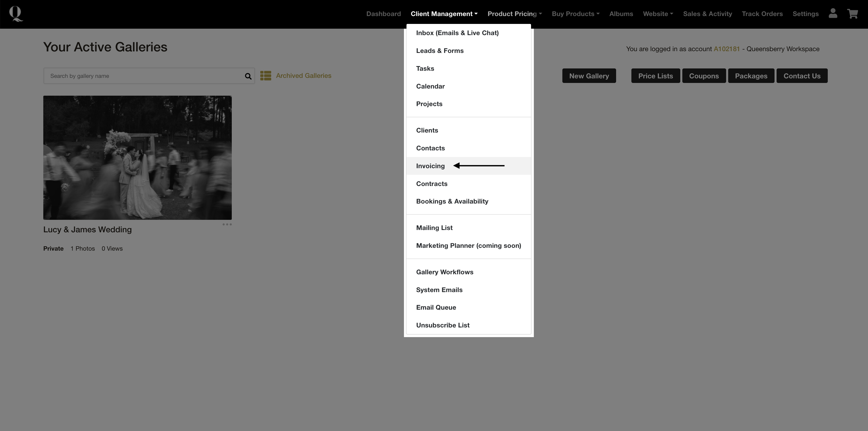Open the user account profile icon
This screenshot has height=431, width=868.
[833, 13]
